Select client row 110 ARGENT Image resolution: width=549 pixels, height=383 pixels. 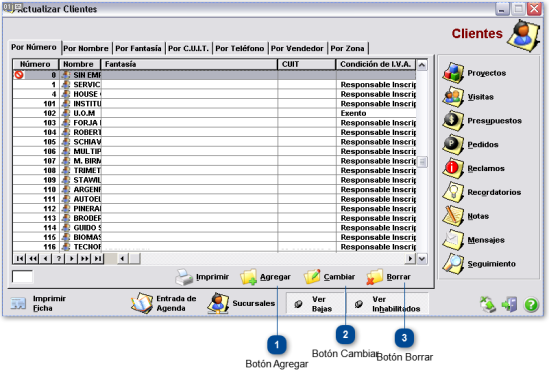(x=214, y=189)
